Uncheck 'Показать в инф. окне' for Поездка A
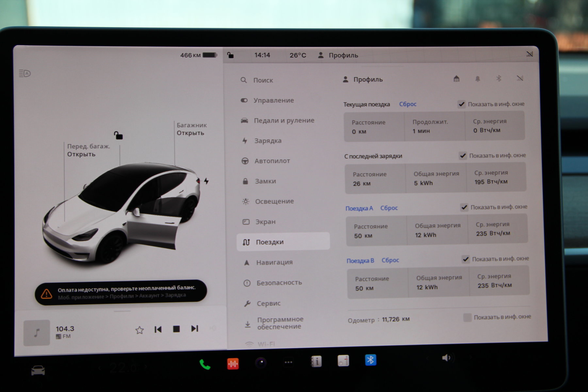Viewport: 588px width, 392px height. pyautogui.click(x=464, y=207)
